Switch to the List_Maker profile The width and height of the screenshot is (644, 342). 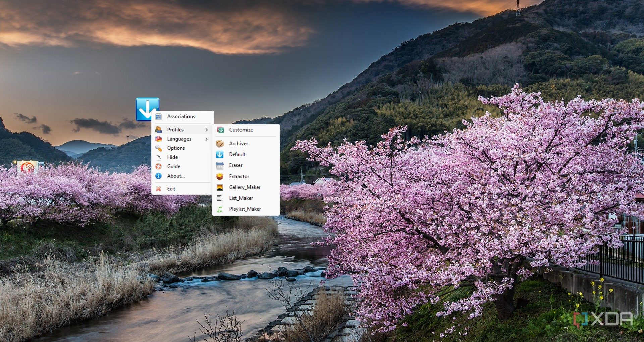(246, 198)
